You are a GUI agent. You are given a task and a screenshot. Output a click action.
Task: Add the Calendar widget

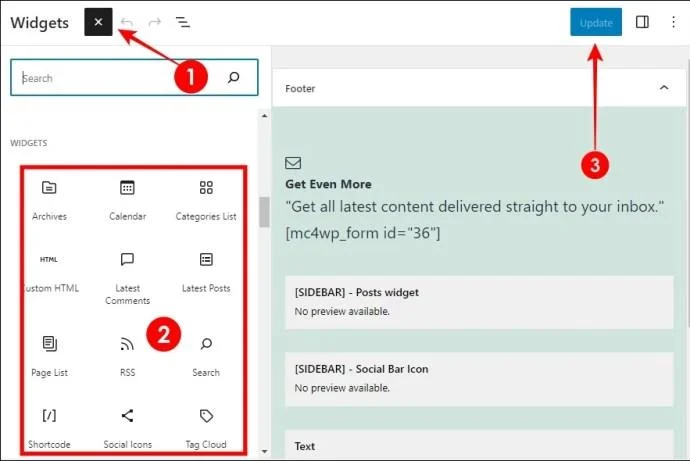127,200
